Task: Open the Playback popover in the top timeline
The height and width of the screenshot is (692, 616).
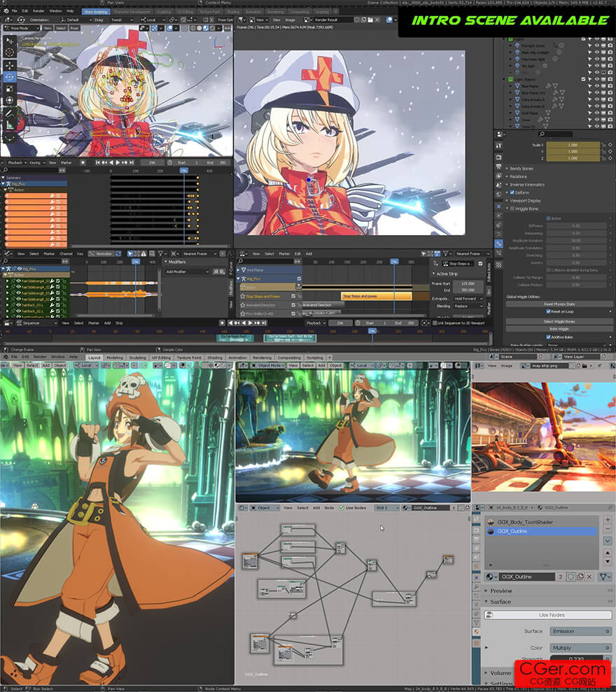Action: tap(17, 163)
